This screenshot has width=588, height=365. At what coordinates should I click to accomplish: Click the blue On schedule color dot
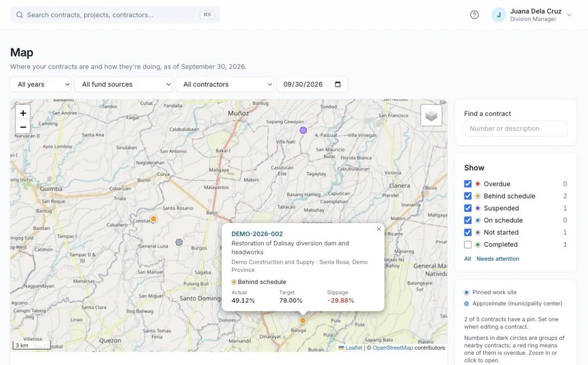478,220
